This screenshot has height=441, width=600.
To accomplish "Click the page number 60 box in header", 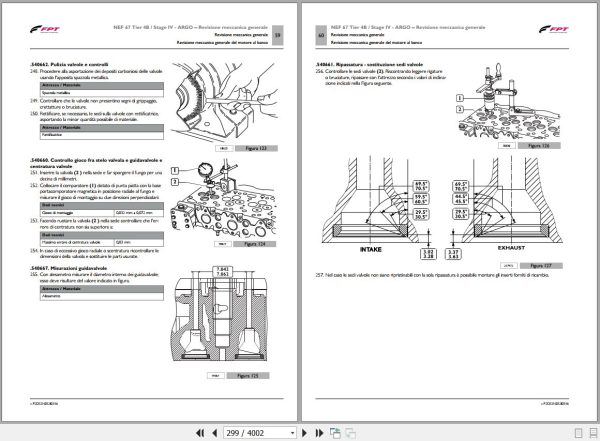I will (x=321, y=35).
